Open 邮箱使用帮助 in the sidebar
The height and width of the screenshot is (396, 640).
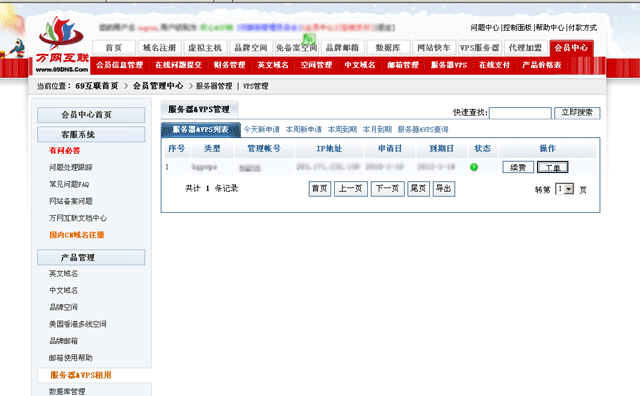click(71, 358)
